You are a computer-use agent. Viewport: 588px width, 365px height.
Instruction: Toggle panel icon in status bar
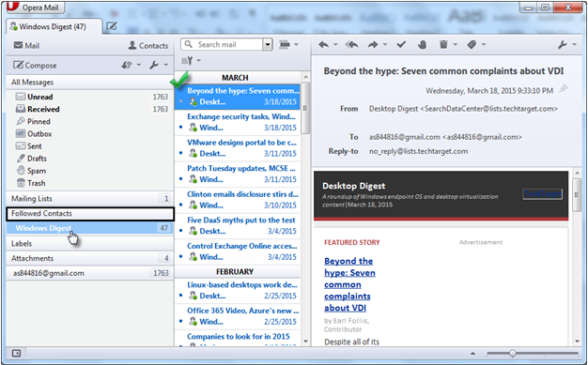click(x=16, y=353)
